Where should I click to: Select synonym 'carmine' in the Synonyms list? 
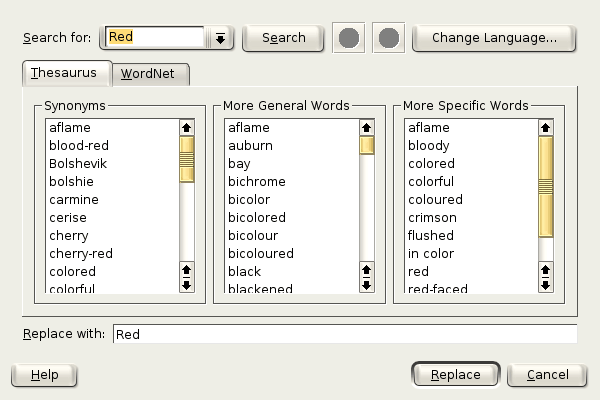pos(72,199)
